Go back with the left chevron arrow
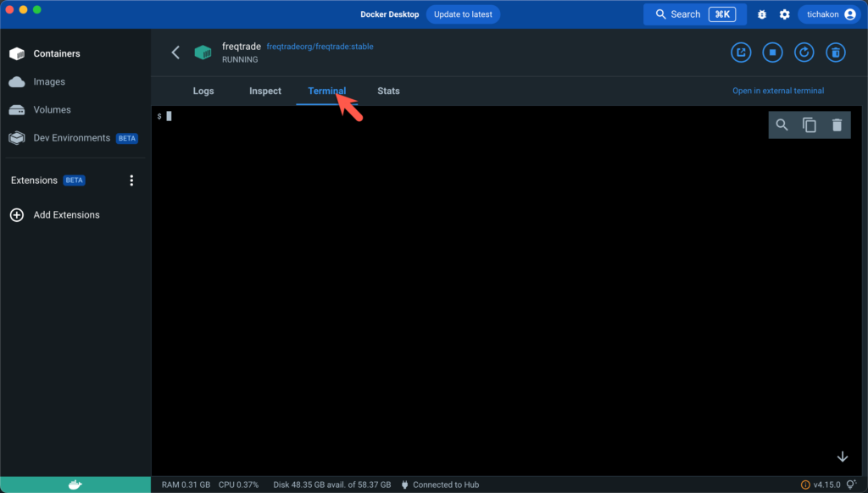 point(175,53)
